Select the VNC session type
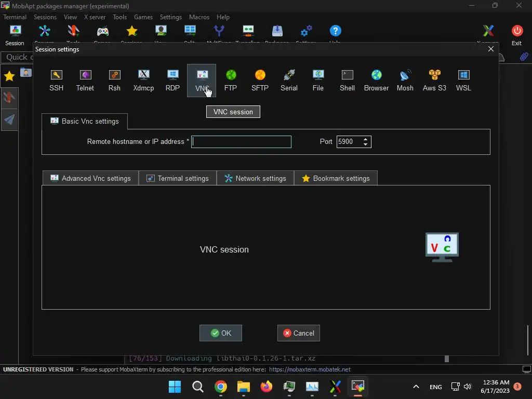This screenshot has width=532, height=399. [x=202, y=81]
